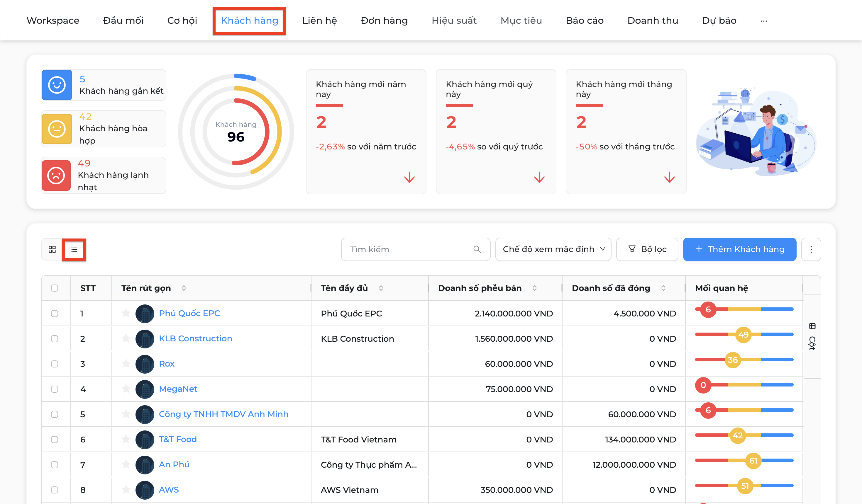Select the Khách hàng tab
The height and width of the screenshot is (504, 862).
249,21
